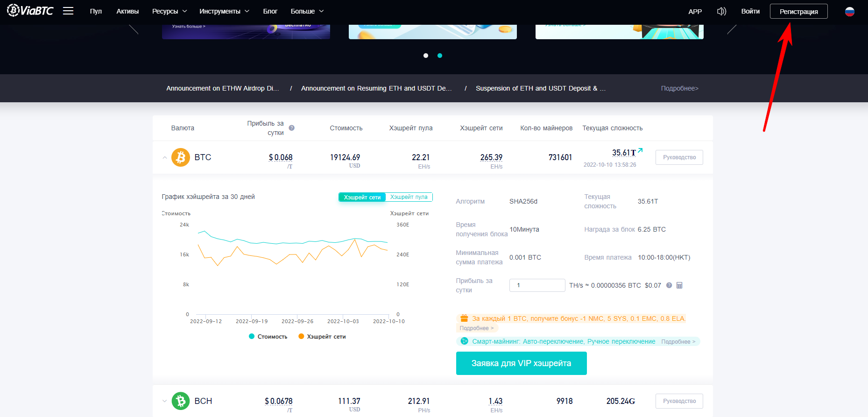868x417 pixels.
Task: Click Подробнее under BTC bonus text
Action: click(477, 328)
